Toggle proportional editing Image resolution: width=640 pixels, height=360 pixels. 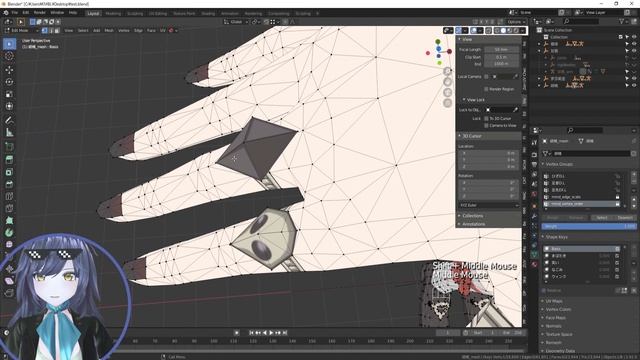point(285,22)
